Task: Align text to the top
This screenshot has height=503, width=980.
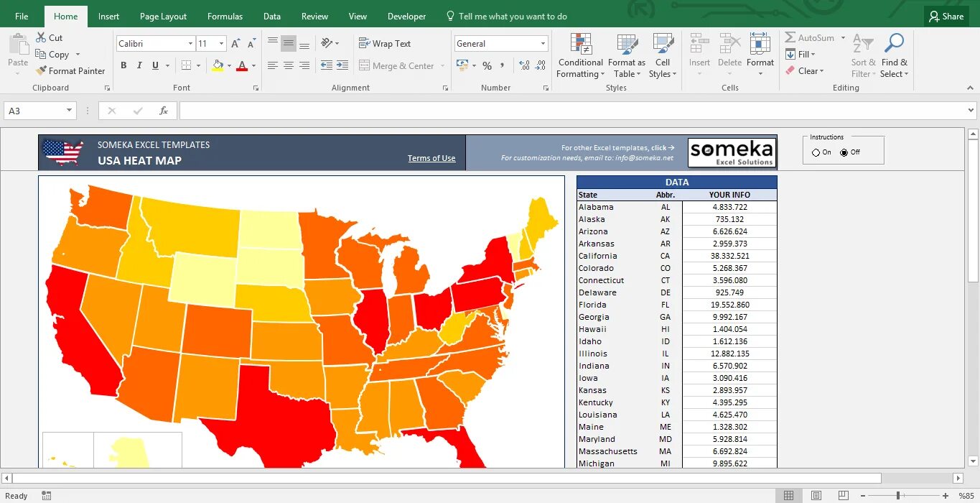Action: (x=273, y=43)
